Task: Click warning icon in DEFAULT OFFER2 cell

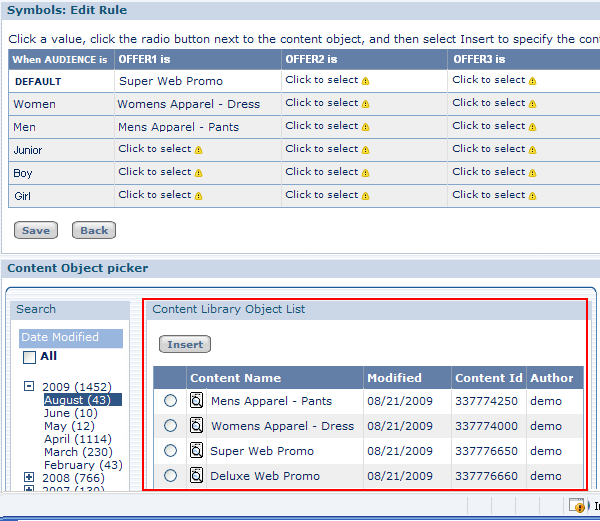Action: (366, 81)
